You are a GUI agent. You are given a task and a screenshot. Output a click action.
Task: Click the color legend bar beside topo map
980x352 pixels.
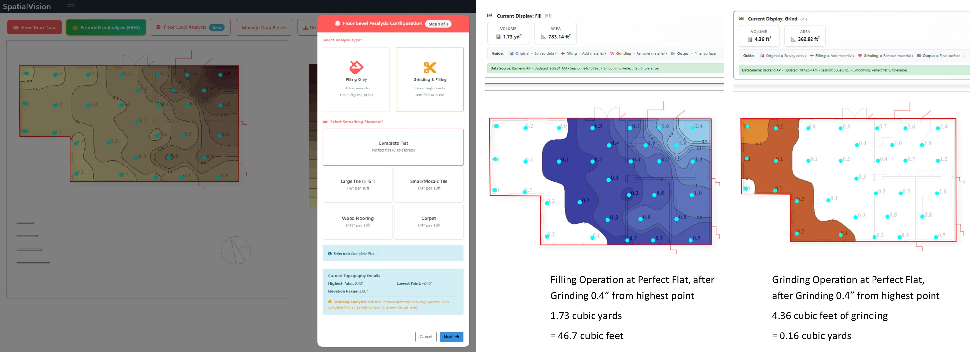(x=313, y=136)
